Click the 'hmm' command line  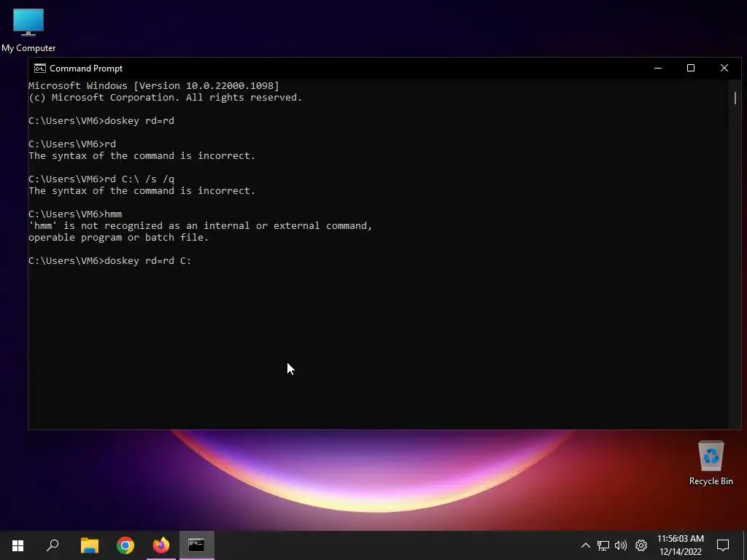click(75, 214)
